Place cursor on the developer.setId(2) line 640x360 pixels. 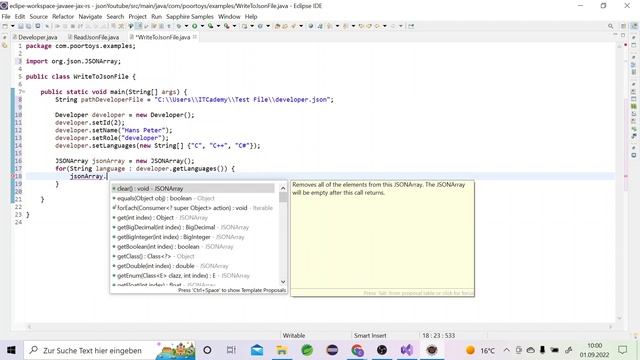(90, 122)
